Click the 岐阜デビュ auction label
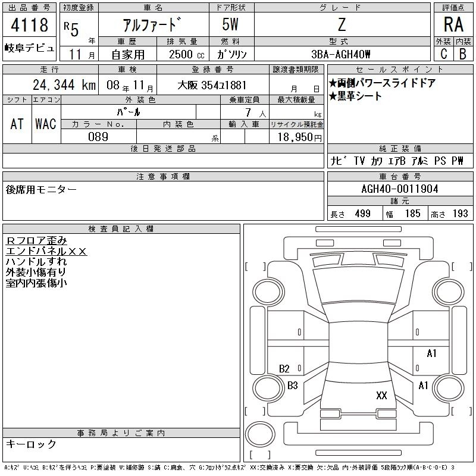Viewport: 476px width, 476px height. pyautogui.click(x=29, y=48)
